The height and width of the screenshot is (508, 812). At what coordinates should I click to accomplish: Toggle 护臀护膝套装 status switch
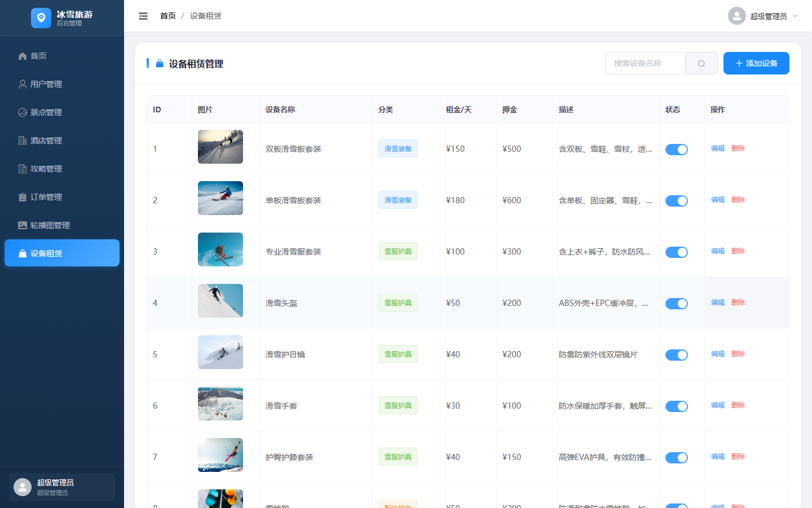[677, 458]
